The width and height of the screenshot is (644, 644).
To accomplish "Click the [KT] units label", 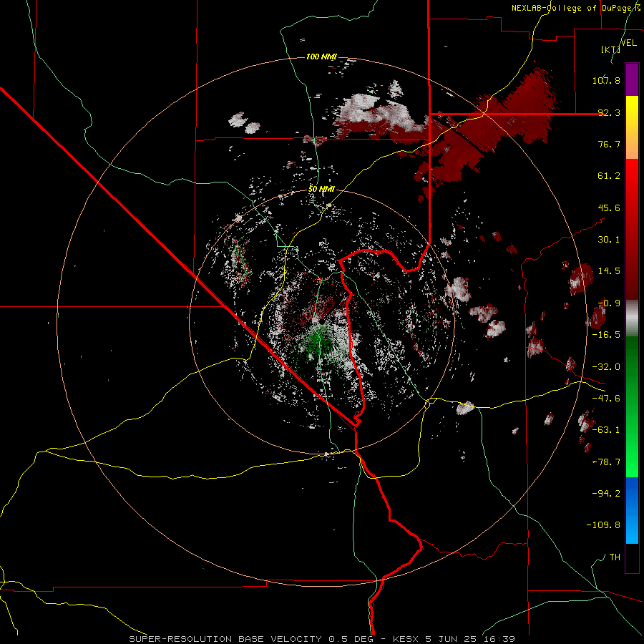I will coord(610,49).
